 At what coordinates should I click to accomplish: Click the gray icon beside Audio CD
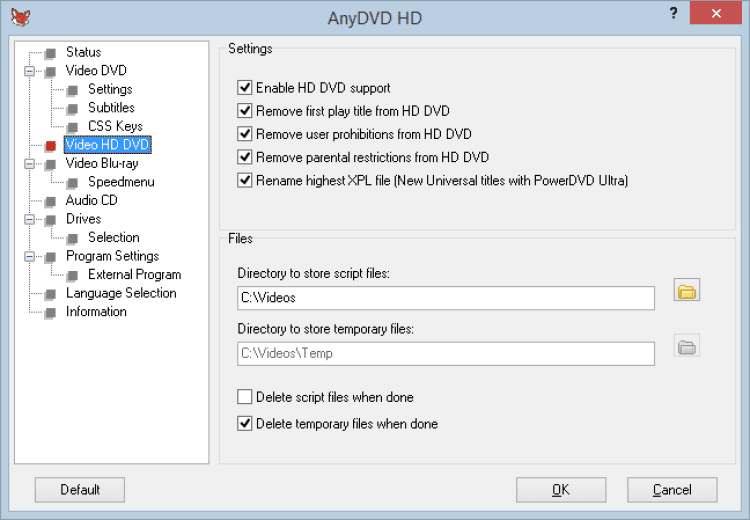pyautogui.click(x=51, y=201)
